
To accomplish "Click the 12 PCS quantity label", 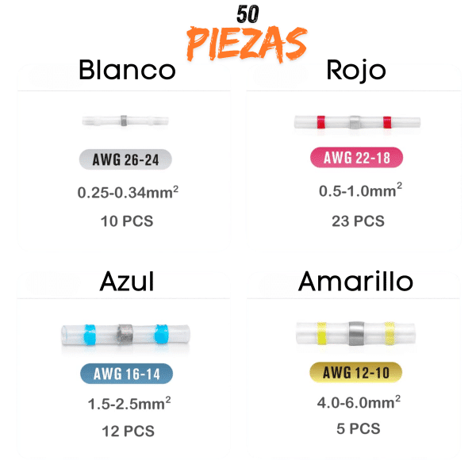I will point(128,431).
